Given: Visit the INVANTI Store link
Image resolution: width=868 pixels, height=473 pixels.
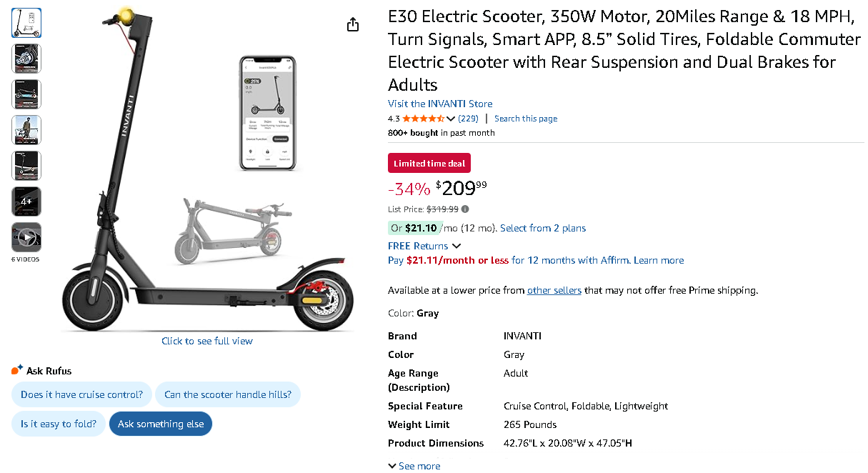Looking at the screenshot, I should click(439, 104).
